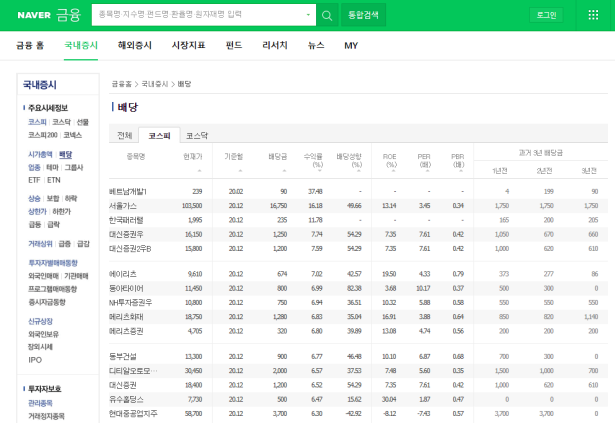Open sidebar 투자자별매매동향 link
Image resolution: width=615 pixels, height=423 pixels.
[53, 263]
